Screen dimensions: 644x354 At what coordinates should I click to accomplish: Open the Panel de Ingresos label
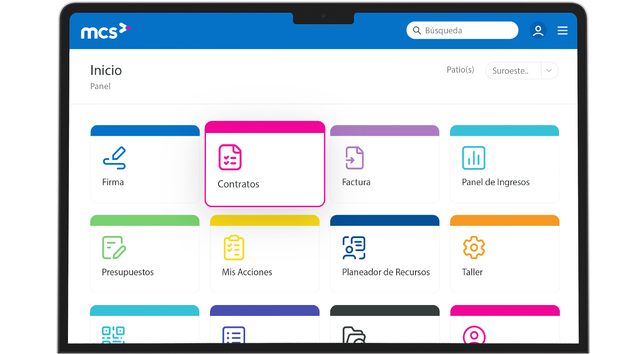[x=496, y=182]
